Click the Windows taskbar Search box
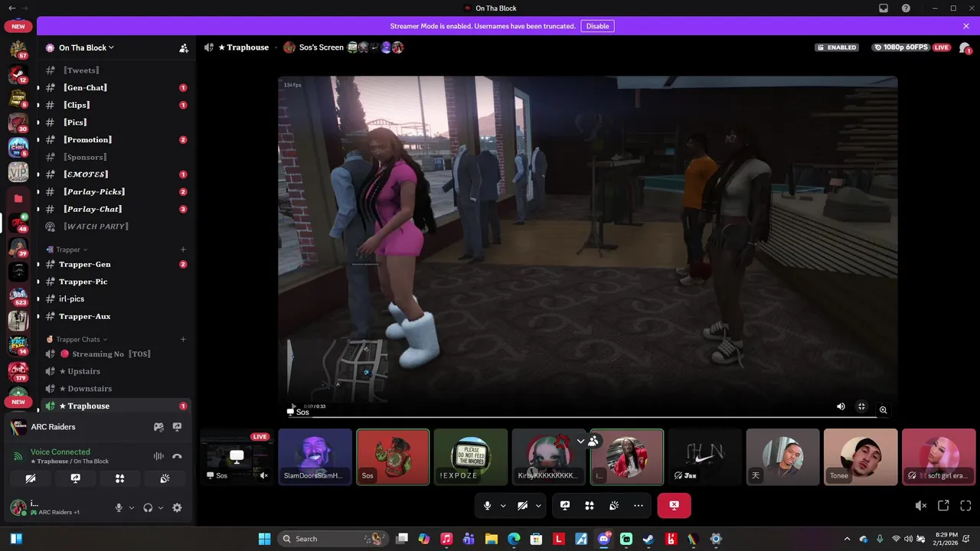The image size is (980, 551). [x=332, y=539]
